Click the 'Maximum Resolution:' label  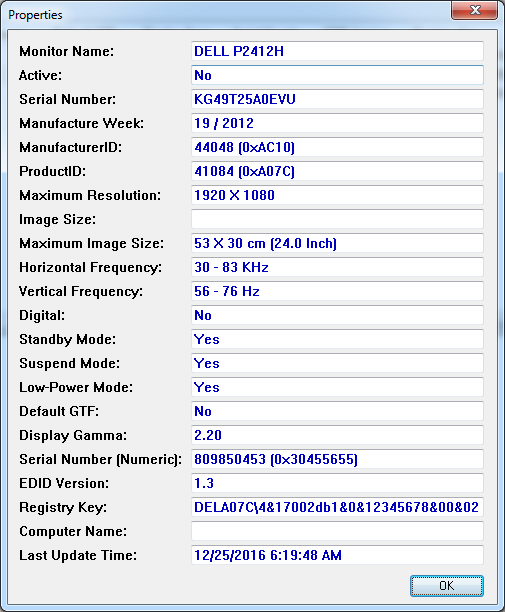90,195
